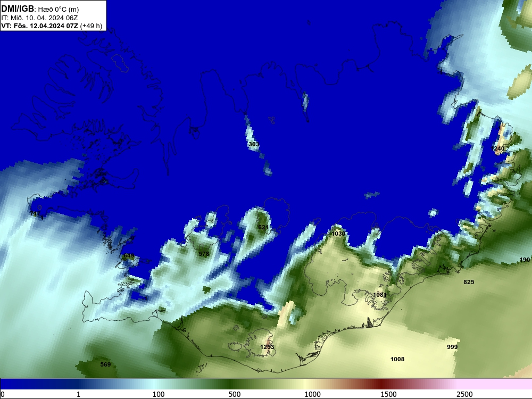Screen dimensions: 532x399
Task: Click the 621 height value on map
Action: pos(263,227)
